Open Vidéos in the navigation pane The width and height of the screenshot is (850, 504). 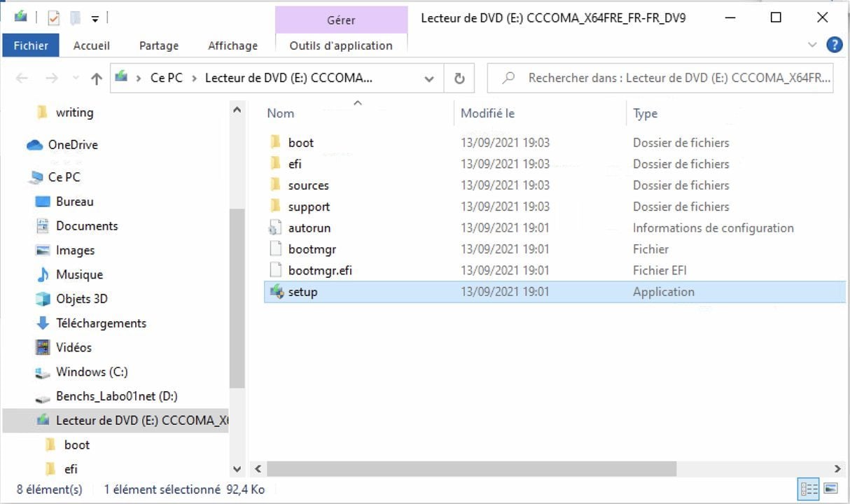tap(74, 347)
